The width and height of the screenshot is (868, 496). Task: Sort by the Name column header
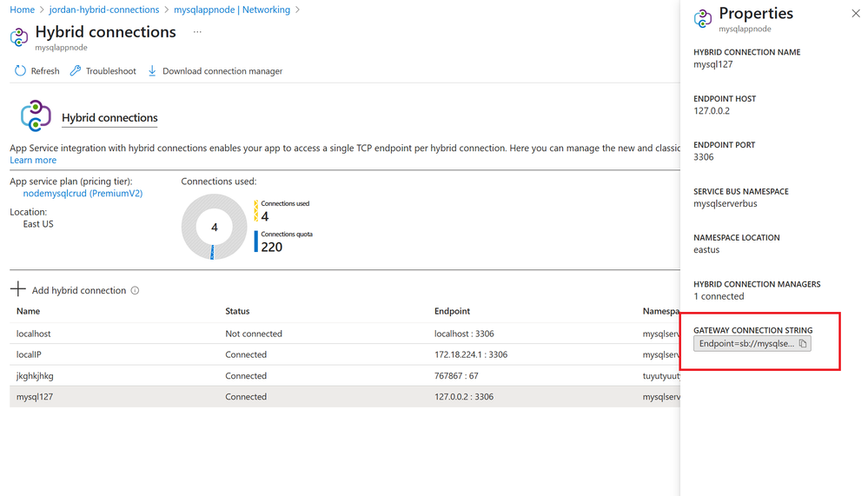28,311
